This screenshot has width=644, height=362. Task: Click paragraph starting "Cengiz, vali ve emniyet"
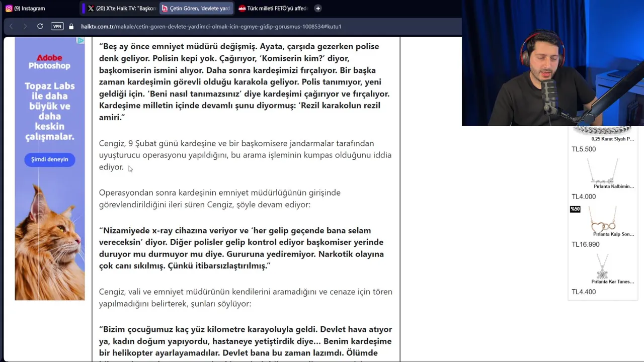point(246,298)
